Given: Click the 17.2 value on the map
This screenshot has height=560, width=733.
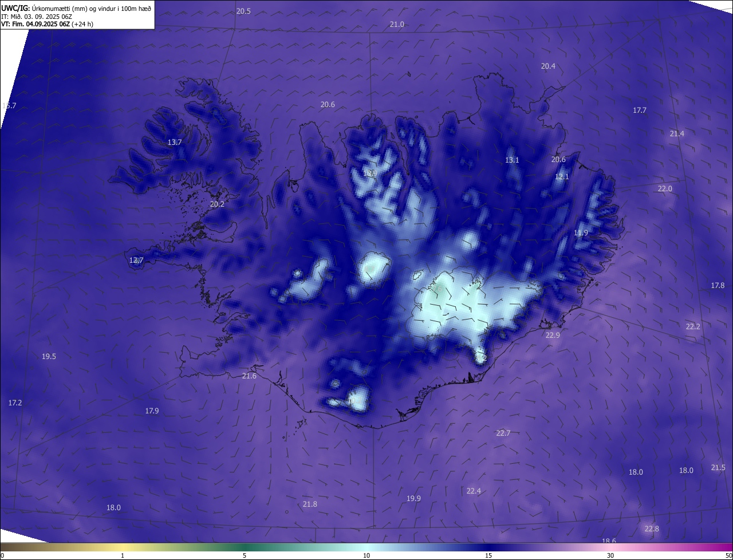Looking at the screenshot, I should tap(15, 403).
